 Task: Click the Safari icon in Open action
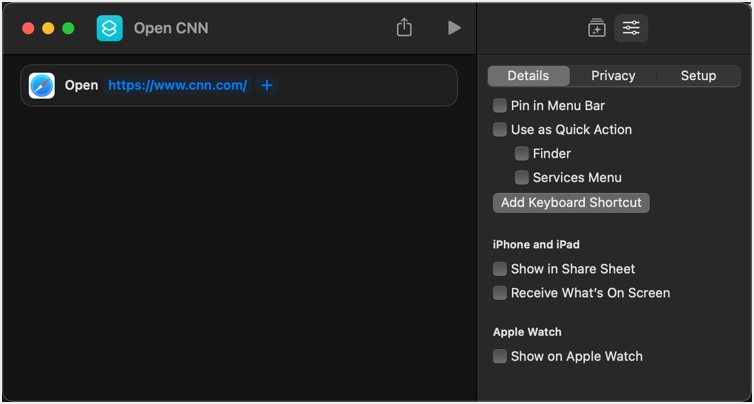(42, 86)
